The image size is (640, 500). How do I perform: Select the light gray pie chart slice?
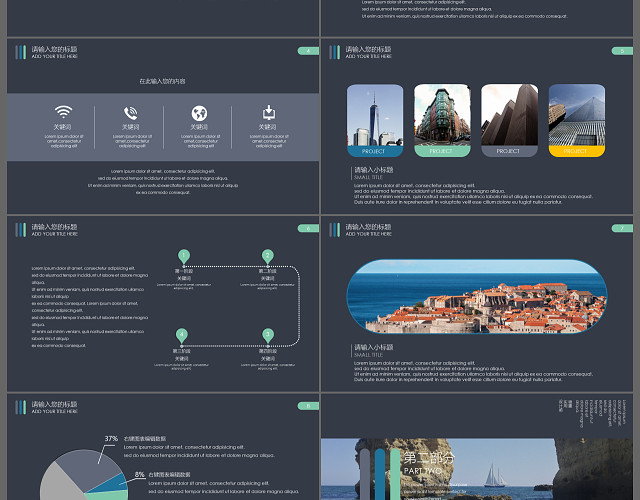[59, 484]
